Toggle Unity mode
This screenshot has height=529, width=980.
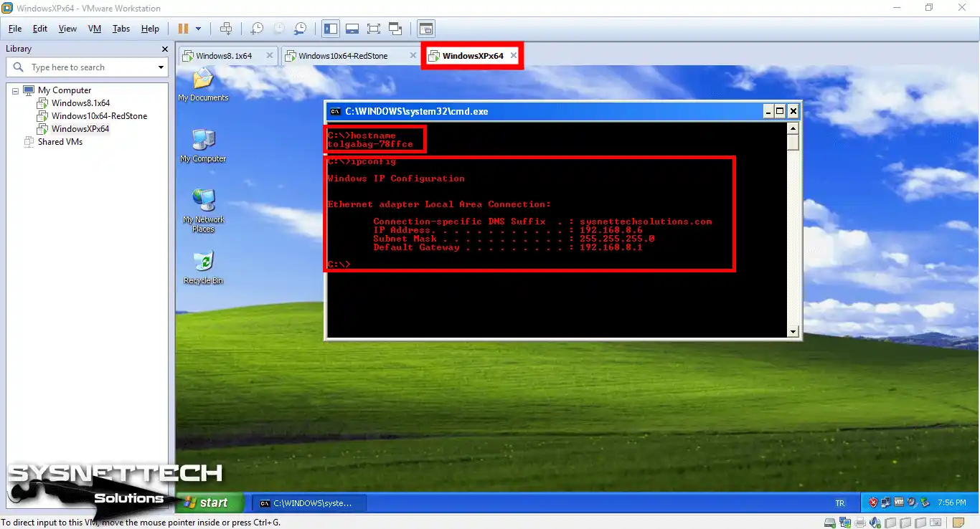tap(395, 28)
